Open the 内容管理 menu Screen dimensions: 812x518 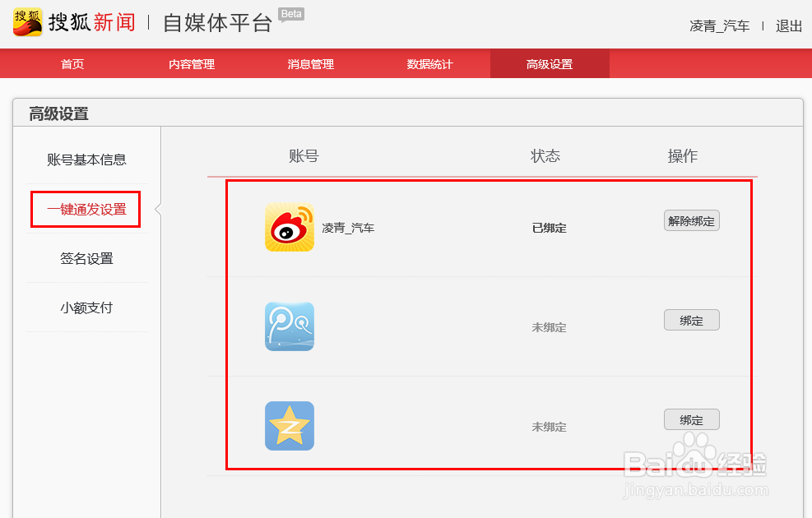tap(191, 62)
